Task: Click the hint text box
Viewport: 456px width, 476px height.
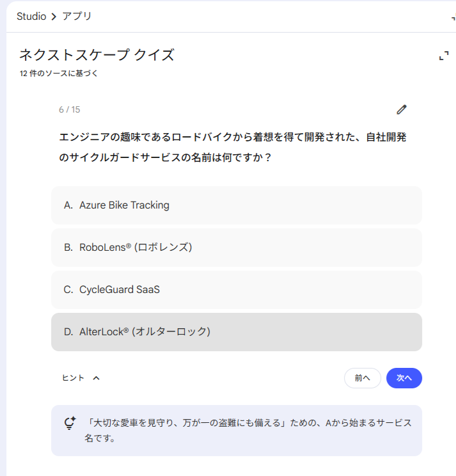Action: (237, 431)
